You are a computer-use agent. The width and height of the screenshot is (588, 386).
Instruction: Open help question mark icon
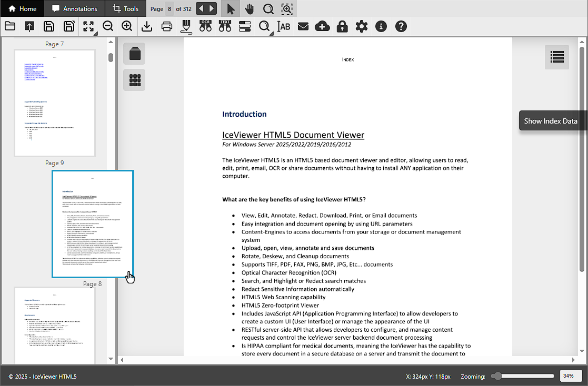coord(401,26)
